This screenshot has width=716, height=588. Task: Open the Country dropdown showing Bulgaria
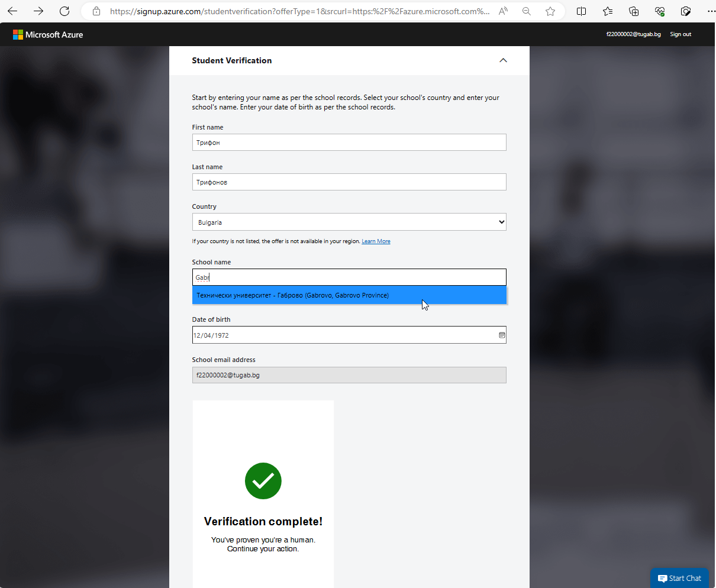pyautogui.click(x=349, y=222)
